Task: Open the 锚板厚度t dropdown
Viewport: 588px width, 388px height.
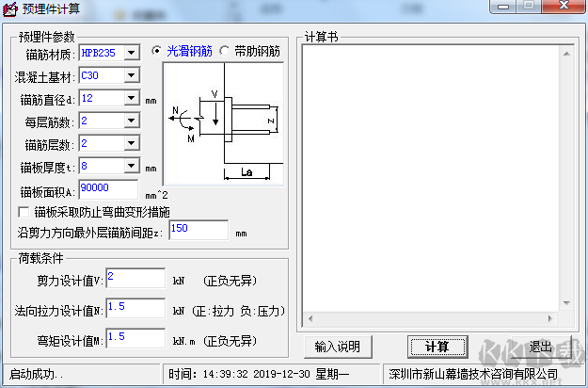Action: click(x=132, y=166)
